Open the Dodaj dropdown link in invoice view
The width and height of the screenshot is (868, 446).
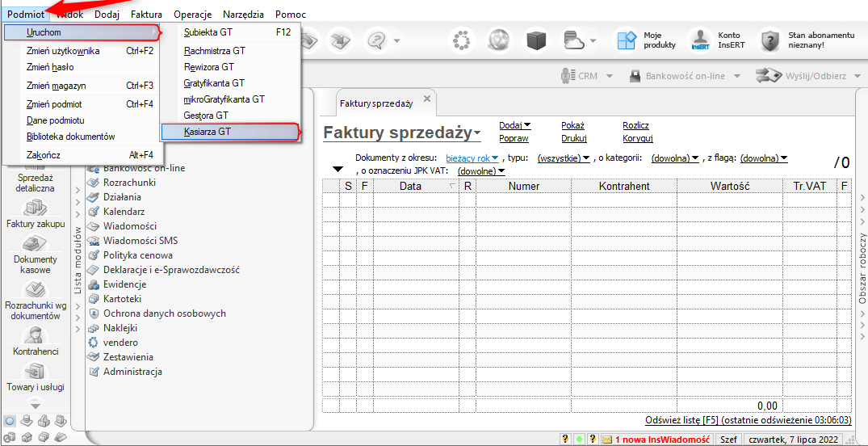(x=515, y=125)
